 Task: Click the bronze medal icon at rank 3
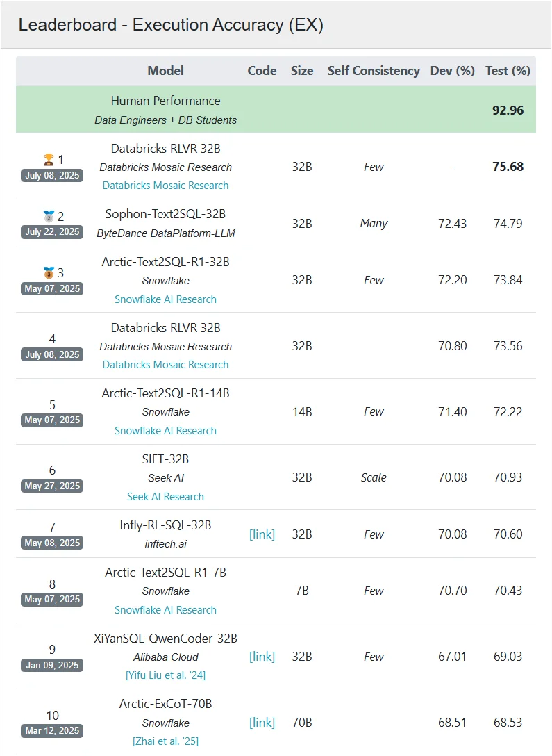pos(49,273)
